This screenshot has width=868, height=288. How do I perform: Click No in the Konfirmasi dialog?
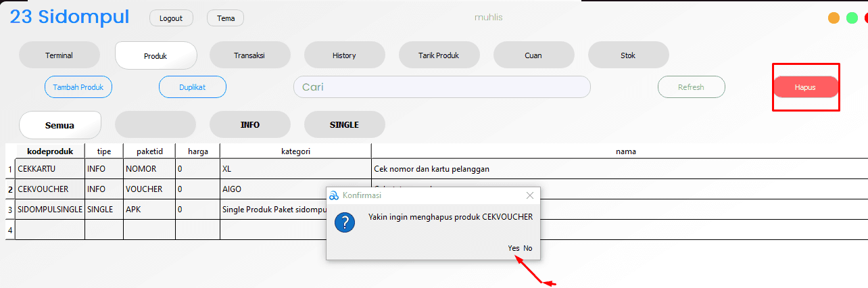point(528,248)
